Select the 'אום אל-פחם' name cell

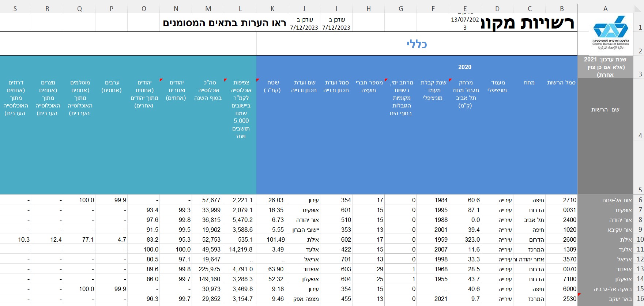pyautogui.click(x=605, y=200)
